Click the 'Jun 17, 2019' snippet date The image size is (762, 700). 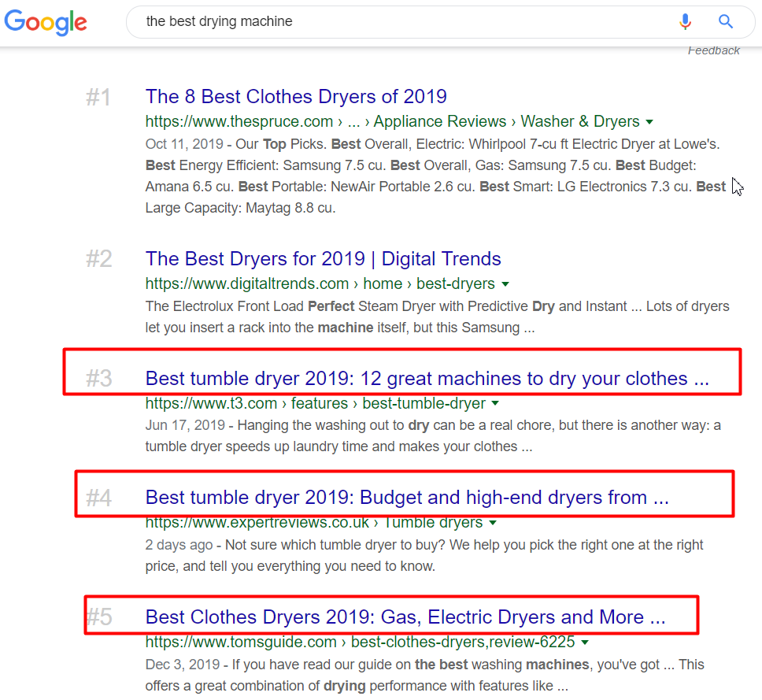coord(185,425)
